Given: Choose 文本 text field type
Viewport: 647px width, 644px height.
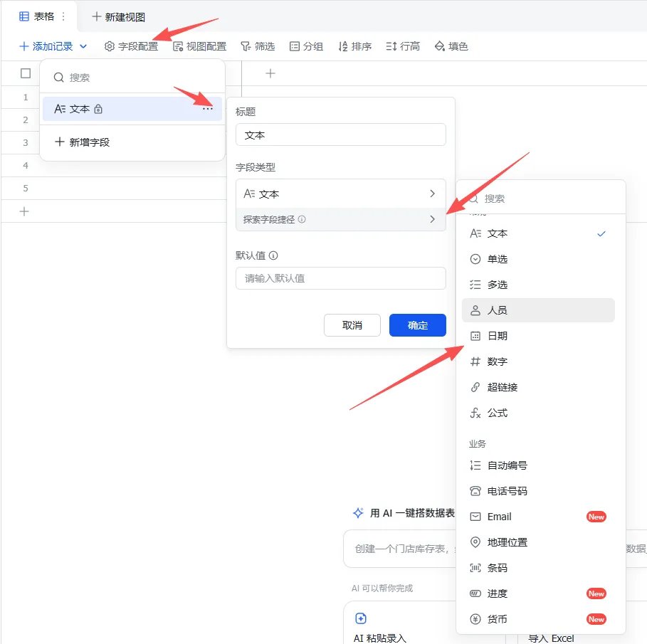Looking at the screenshot, I should tap(538, 233).
